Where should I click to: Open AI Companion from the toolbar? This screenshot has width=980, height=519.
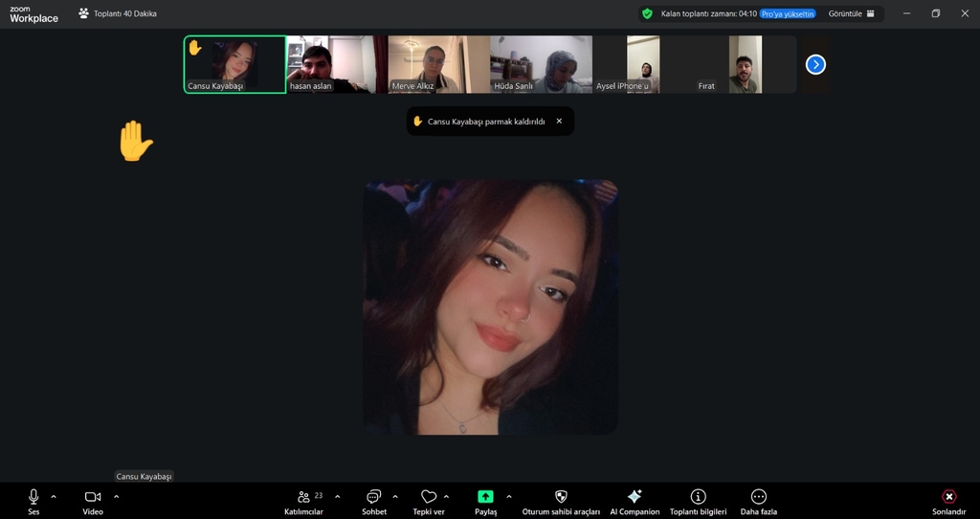coord(635,497)
